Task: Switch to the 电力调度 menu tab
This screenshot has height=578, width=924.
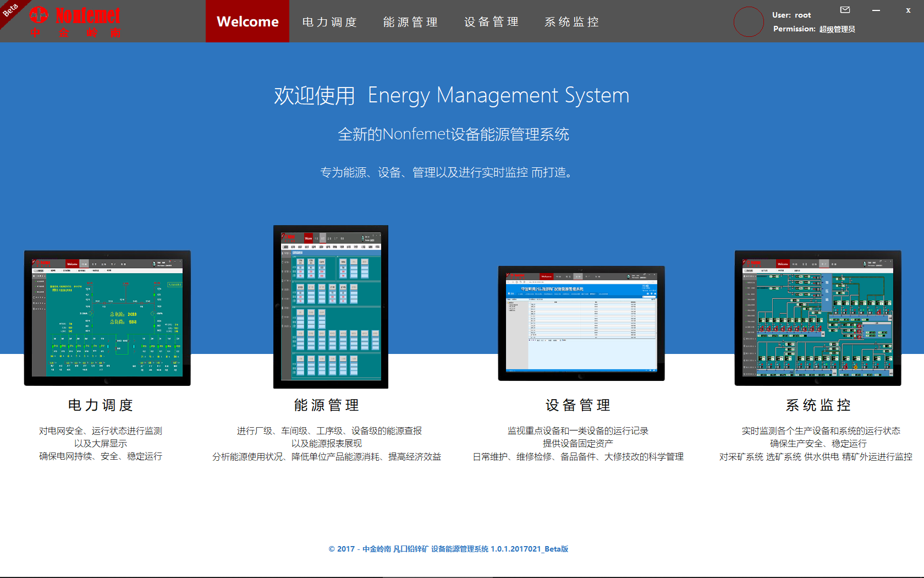Action: [x=330, y=22]
